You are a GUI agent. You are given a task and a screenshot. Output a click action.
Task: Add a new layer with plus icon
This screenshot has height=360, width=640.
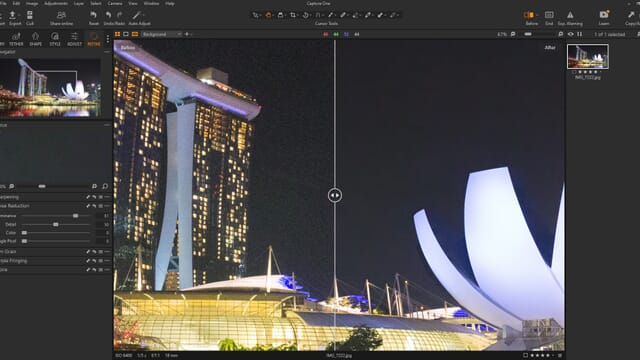tap(187, 34)
